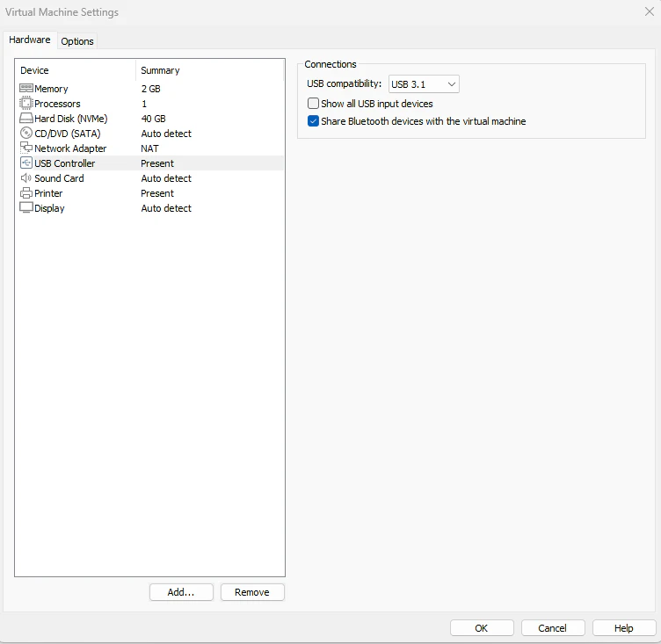Screen dimensions: 661x644
Task: Click the Network Adapter icon
Action: (x=26, y=148)
